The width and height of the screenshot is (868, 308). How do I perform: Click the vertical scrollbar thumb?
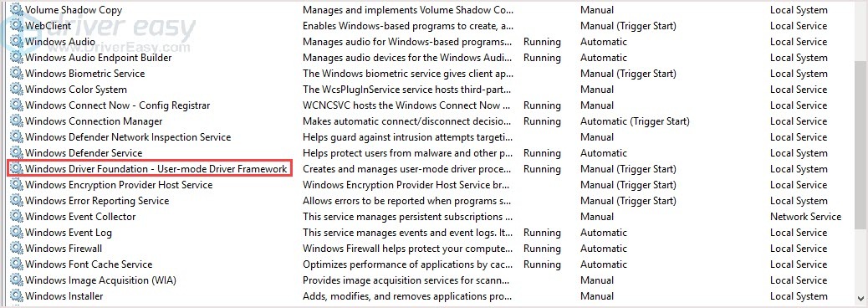pyautogui.click(x=861, y=136)
